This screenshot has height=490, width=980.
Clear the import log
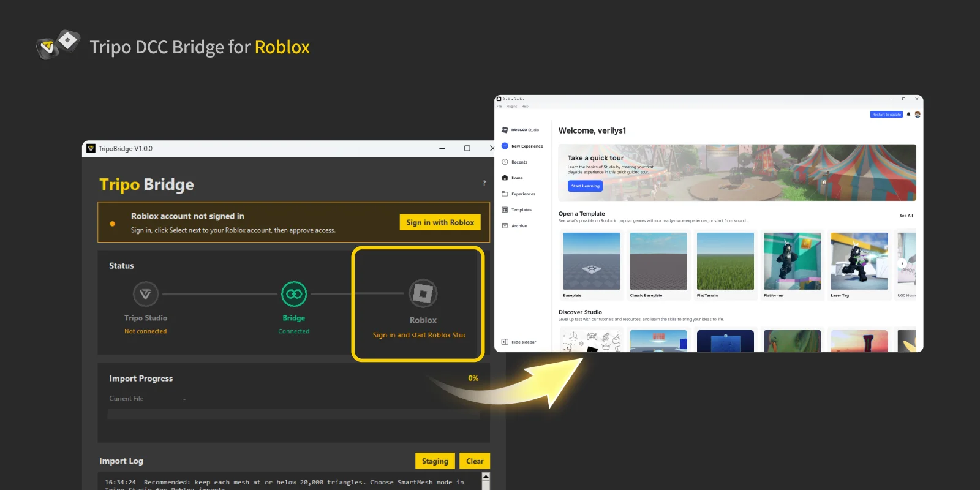475,461
